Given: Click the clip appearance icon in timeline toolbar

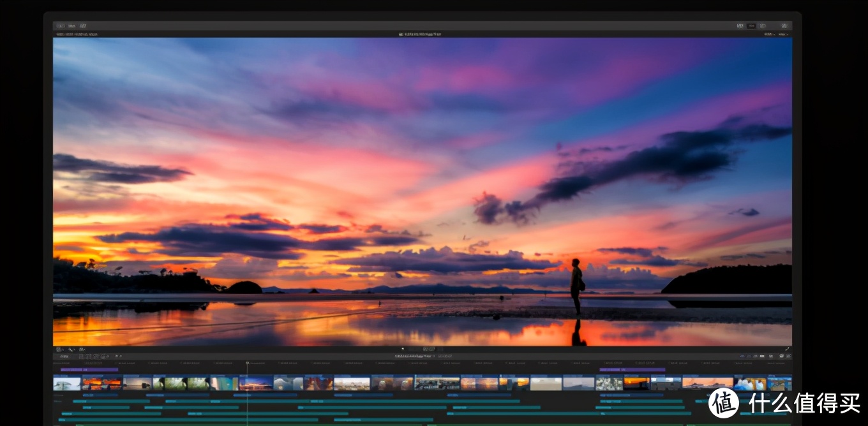Looking at the screenshot, I should pos(770,356).
